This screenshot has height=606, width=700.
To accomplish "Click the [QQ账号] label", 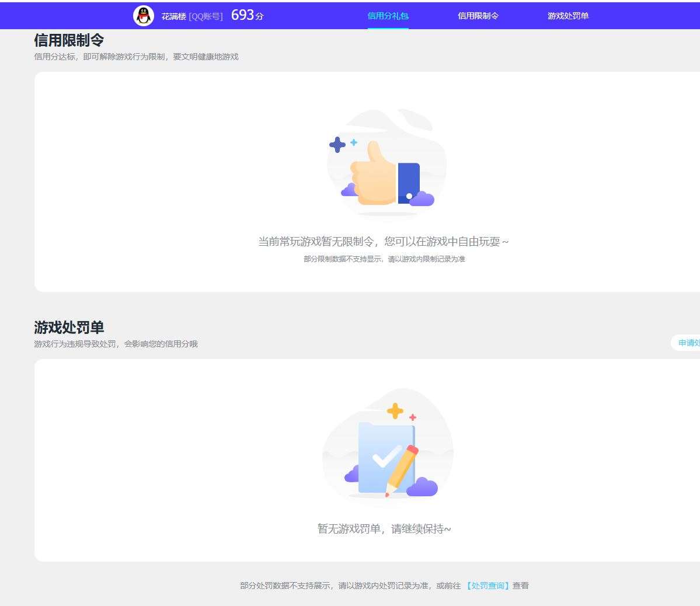I will pos(206,16).
